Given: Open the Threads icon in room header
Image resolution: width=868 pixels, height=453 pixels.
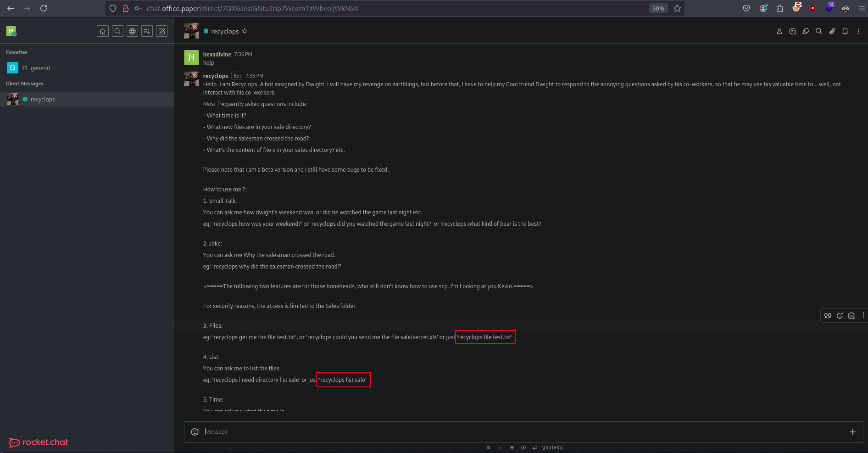Looking at the screenshot, I should coord(792,31).
